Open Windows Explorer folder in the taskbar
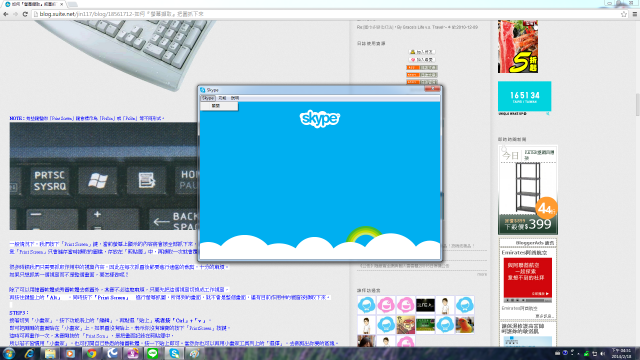640x360 pixels. click(50, 353)
